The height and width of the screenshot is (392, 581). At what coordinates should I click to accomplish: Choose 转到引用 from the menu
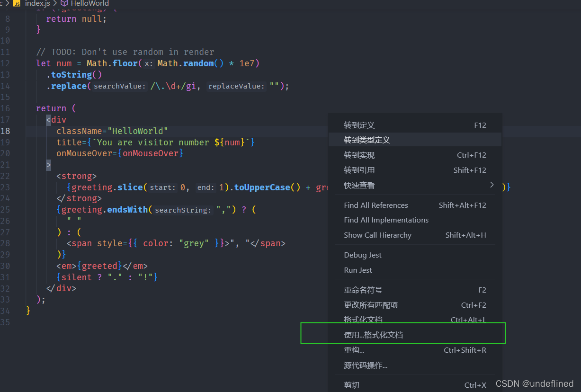[415, 170]
